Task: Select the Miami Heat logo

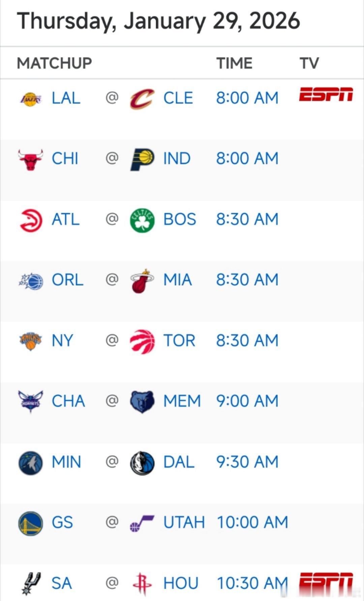Action: [142, 281]
